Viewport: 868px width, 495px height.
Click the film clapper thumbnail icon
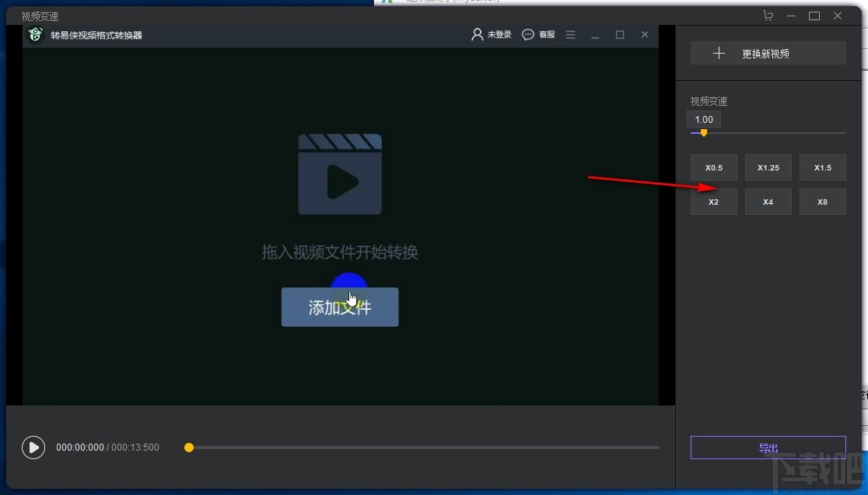(340, 173)
